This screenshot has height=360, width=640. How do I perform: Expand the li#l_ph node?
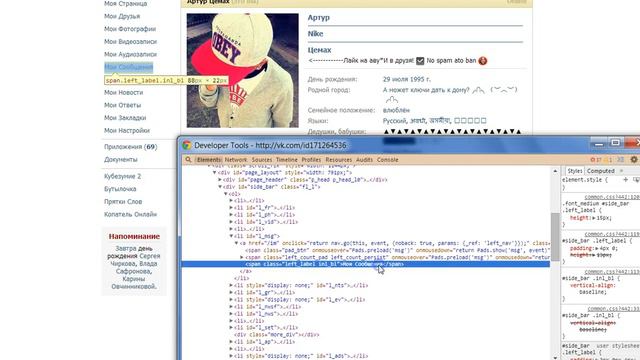click(231, 215)
